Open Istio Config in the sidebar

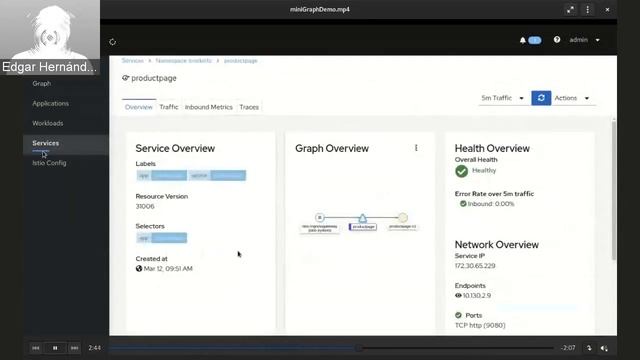49,163
